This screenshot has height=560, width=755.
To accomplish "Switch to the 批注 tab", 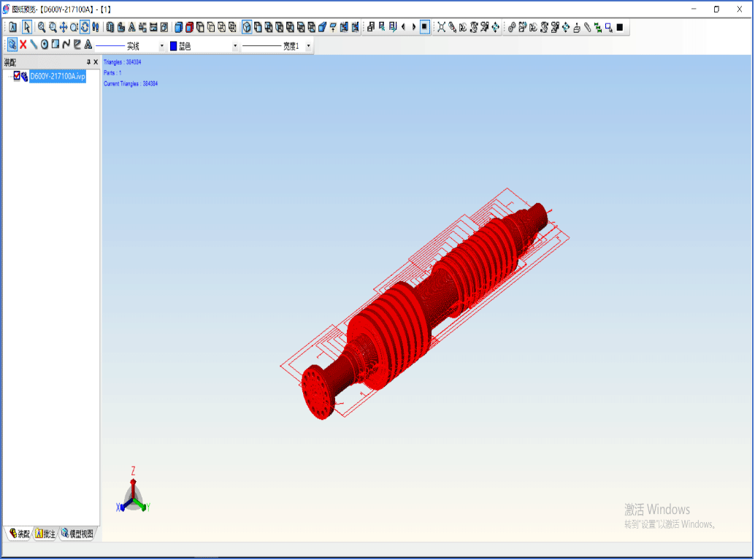I will (x=46, y=534).
